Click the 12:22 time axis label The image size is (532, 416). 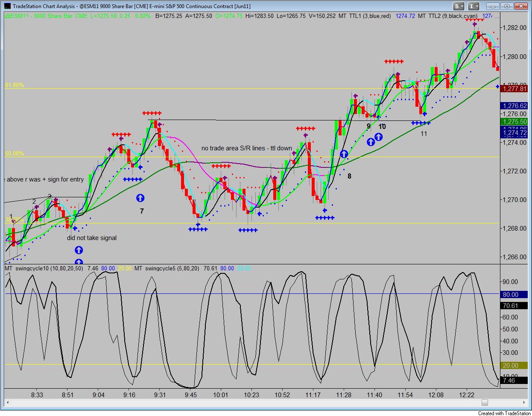[x=467, y=395]
